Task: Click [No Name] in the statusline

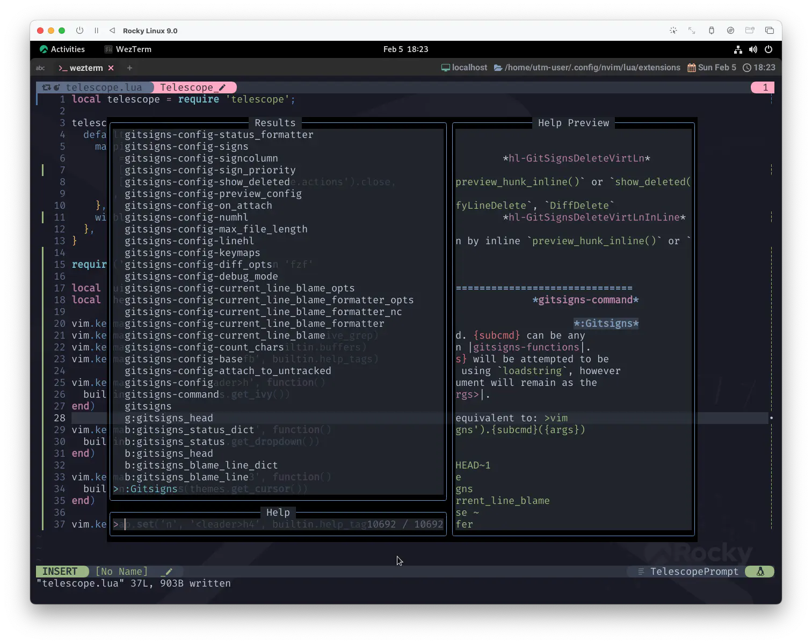Action: [121, 572]
